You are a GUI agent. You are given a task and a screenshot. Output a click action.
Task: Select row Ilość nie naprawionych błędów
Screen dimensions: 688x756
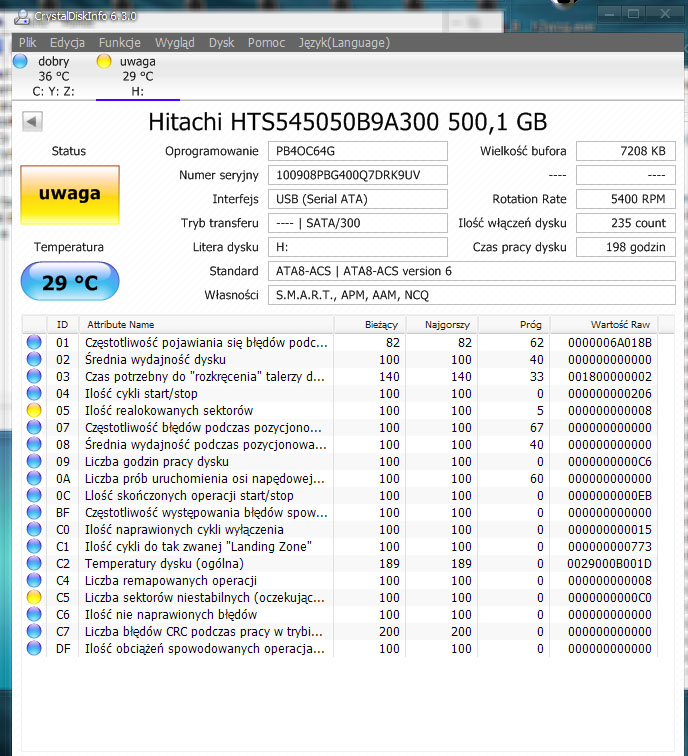point(340,614)
